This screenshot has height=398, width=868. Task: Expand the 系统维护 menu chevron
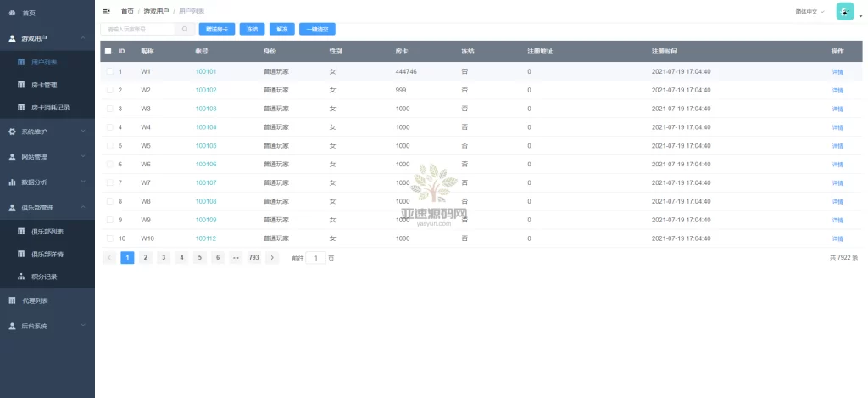pyautogui.click(x=83, y=132)
